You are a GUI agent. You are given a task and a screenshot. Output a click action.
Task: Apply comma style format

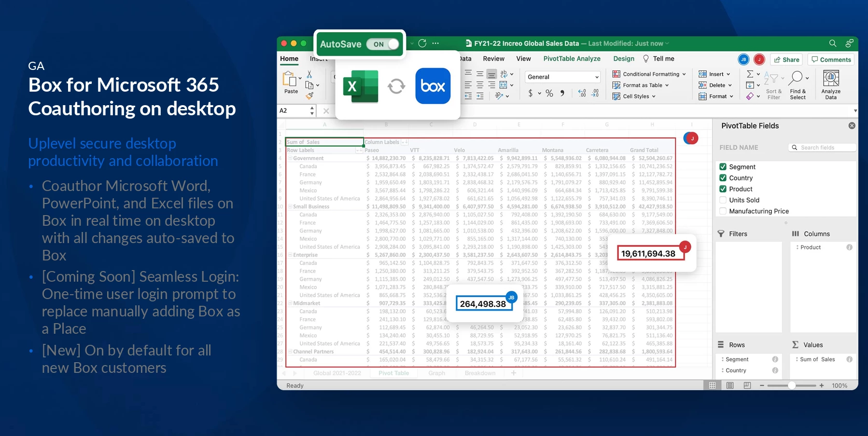[x=562, y=93]
